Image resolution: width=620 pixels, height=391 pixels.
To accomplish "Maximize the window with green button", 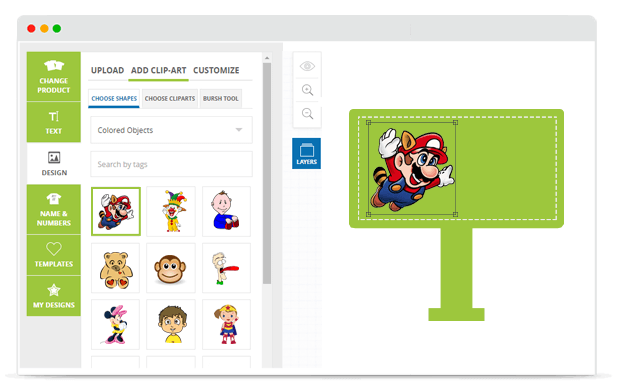I will 57,28.
